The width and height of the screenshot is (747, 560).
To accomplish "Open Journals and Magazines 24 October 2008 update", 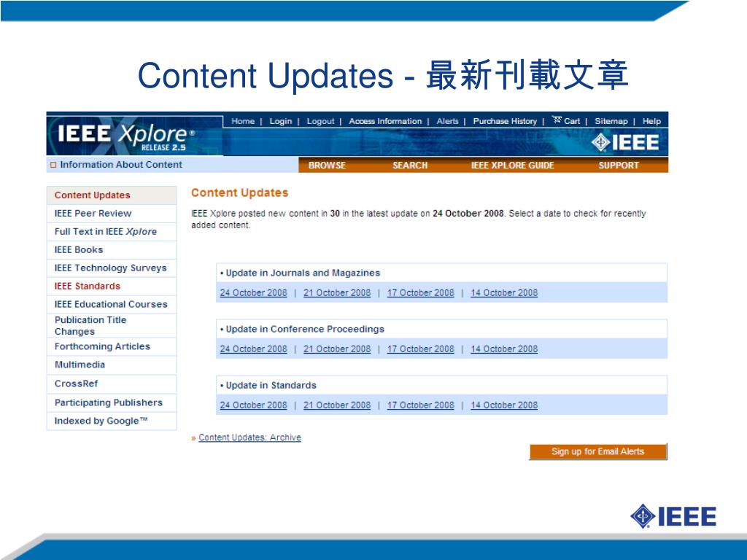I will 253,293.
